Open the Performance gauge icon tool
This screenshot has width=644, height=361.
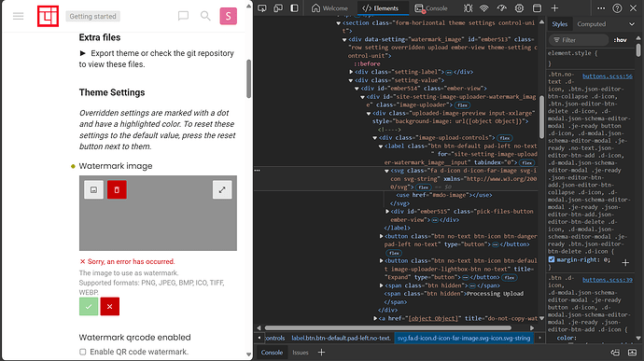[501, 8]
